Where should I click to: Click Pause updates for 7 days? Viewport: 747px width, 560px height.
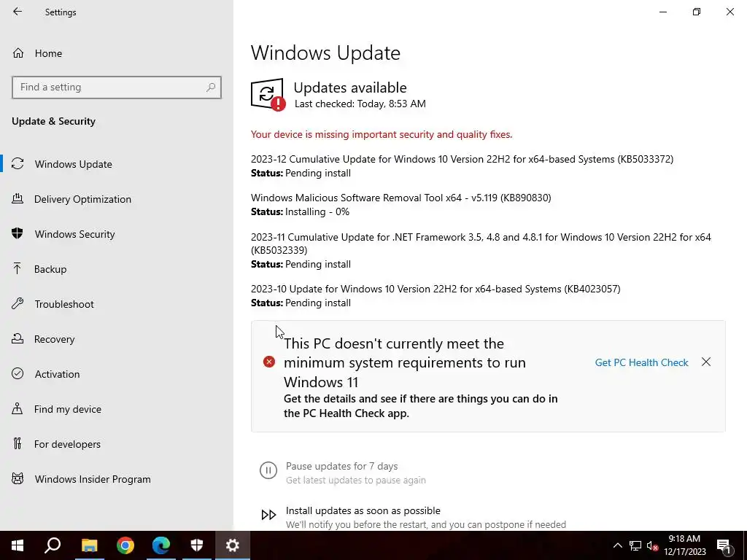(x=341, y=466)
